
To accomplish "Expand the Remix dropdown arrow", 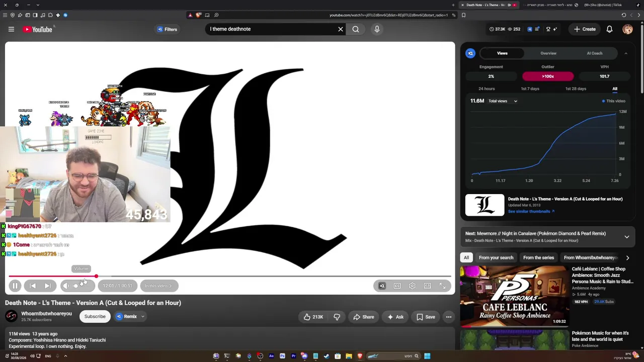I will (142, 316).
